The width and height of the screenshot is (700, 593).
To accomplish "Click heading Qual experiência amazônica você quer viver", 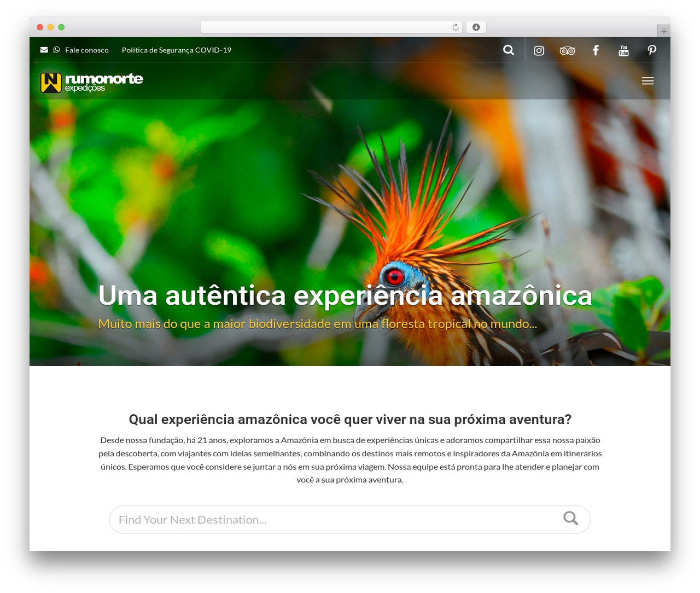I will 350,420.
